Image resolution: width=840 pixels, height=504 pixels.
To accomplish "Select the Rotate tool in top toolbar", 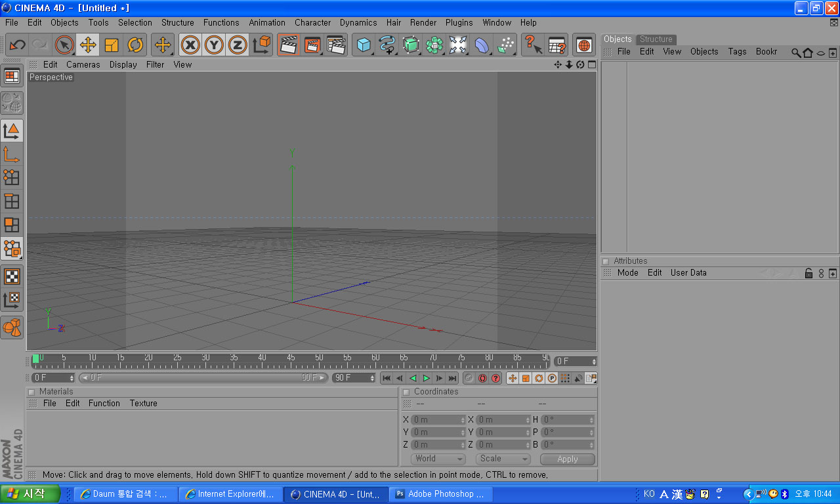I will (135, 45).
